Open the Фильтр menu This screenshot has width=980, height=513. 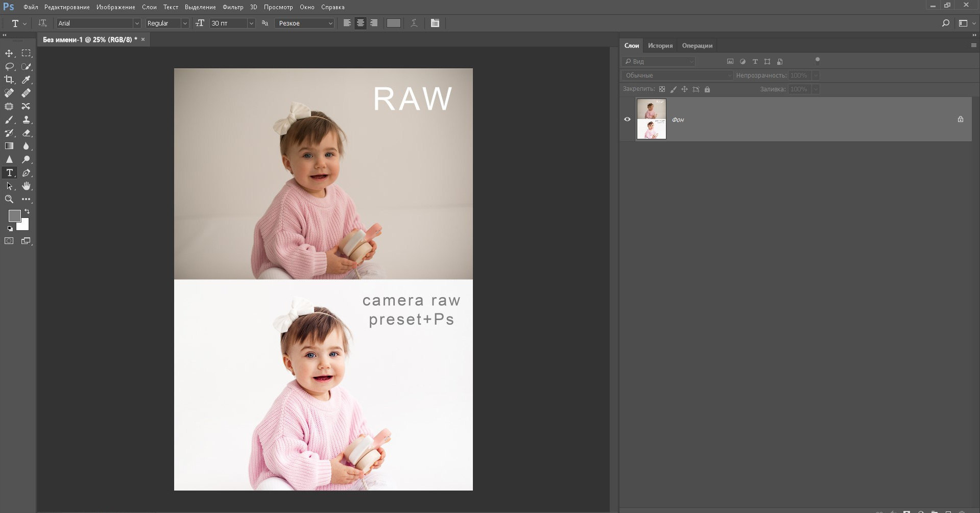pos(233,7)
